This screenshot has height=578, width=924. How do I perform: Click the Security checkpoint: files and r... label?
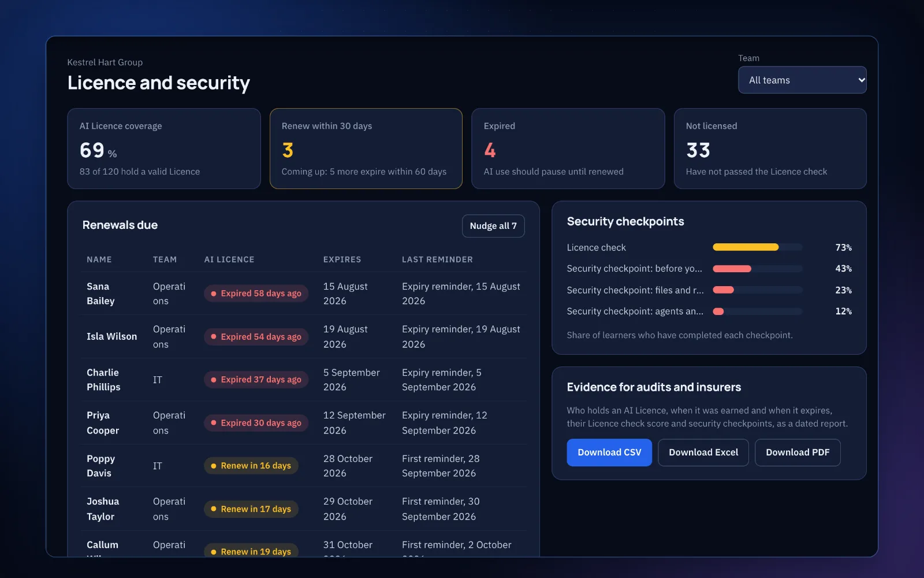[x=635, y=290]
